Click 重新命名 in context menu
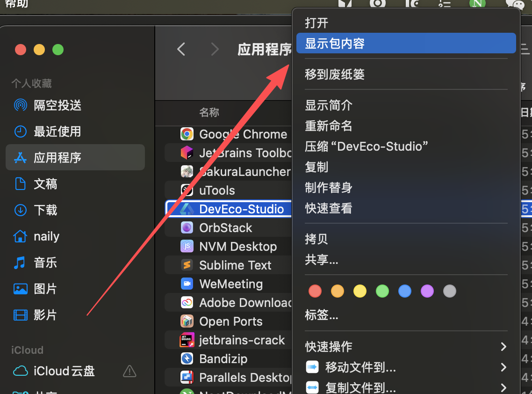The image size is (532, 394). coord(329,126)
